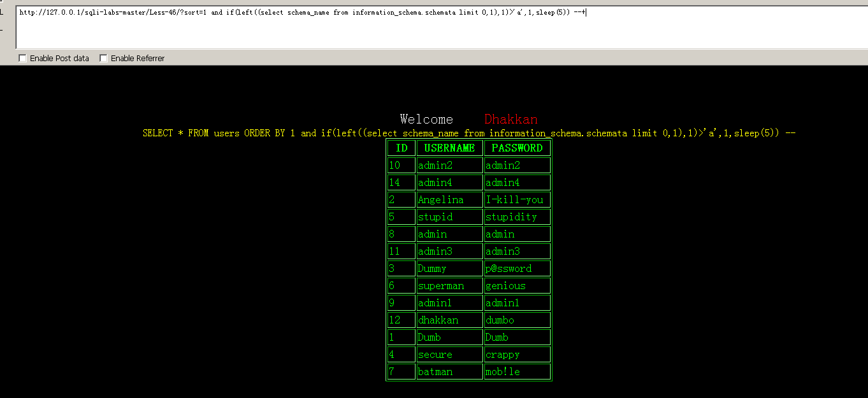
Task: Click the password cell crappy
Action: coord(517,354)
